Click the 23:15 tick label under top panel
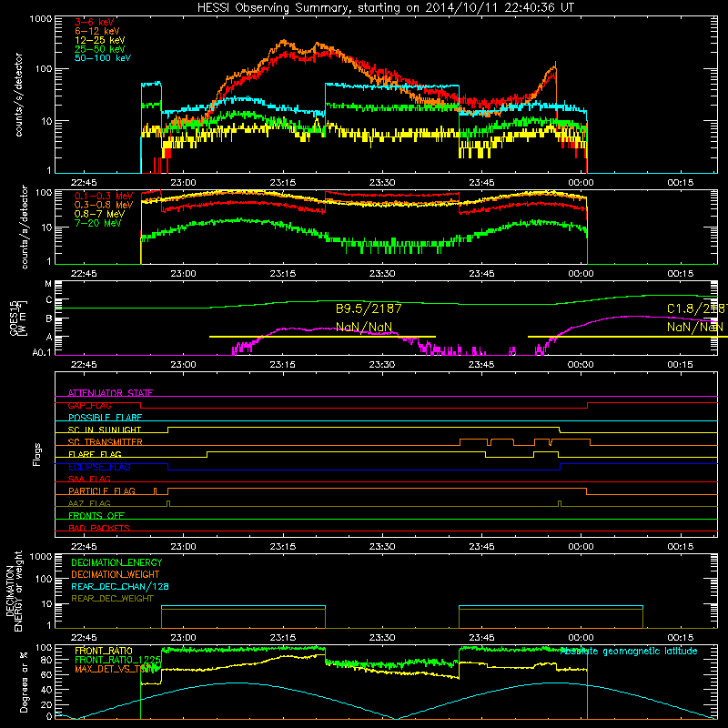Viewport: 728px width, 728px height. click(282, 183)
